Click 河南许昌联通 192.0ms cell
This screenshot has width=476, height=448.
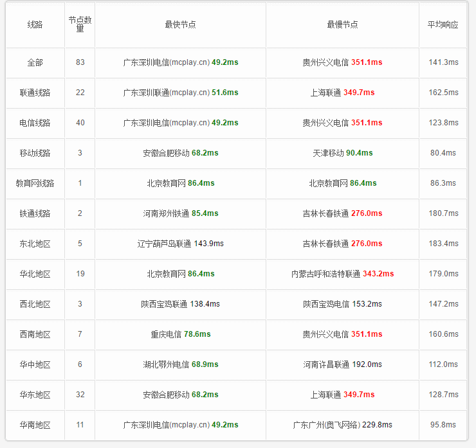coord(342,364)
